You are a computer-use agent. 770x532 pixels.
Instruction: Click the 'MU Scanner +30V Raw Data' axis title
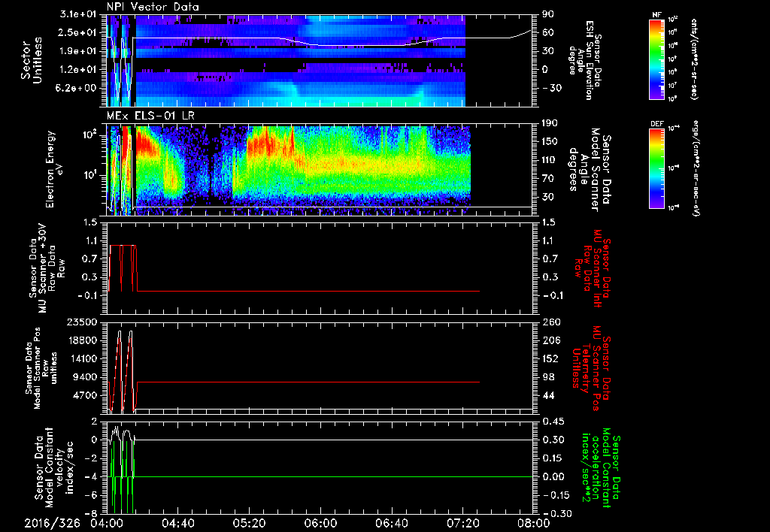[x=46, y=268]
